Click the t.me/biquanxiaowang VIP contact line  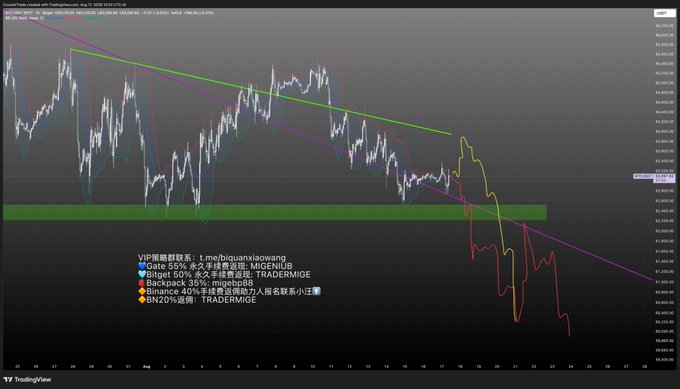click(x=212, y=258)
